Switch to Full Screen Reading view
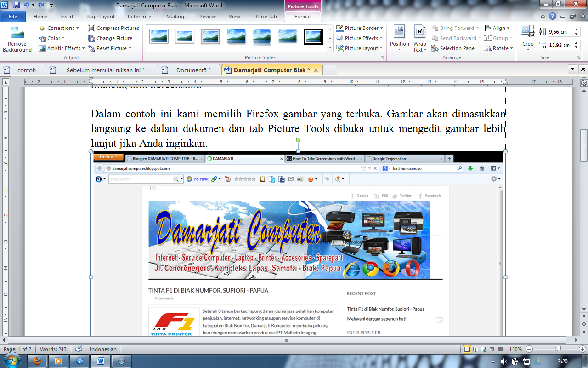The width and height of the screenshot is (588, 368). [x=476, y=349]
